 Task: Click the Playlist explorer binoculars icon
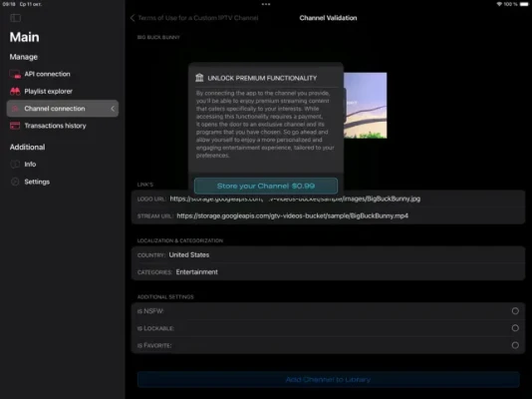(15, 91)
